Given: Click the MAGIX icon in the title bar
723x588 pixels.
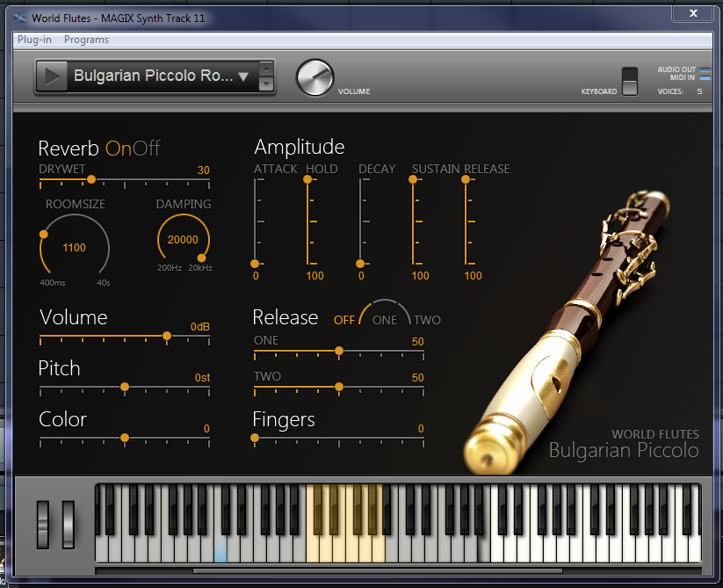Looking at the screenshot, I should tap(20, 18).
